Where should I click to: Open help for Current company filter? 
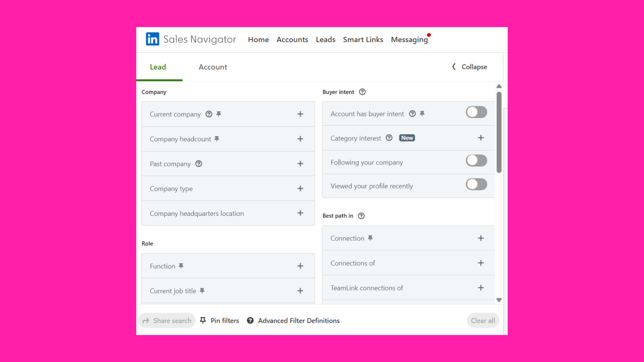[209, 114]
